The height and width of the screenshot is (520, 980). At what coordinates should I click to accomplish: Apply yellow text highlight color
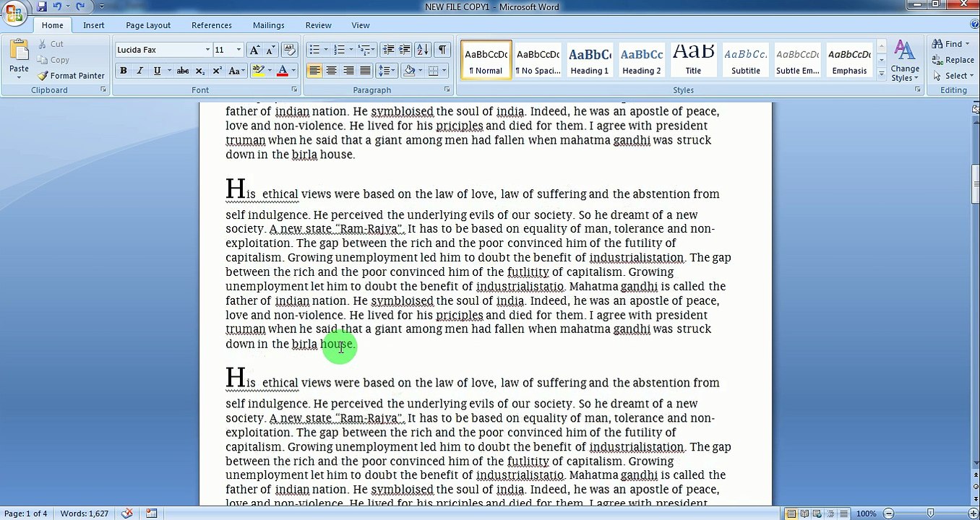(x=257, y=71)
